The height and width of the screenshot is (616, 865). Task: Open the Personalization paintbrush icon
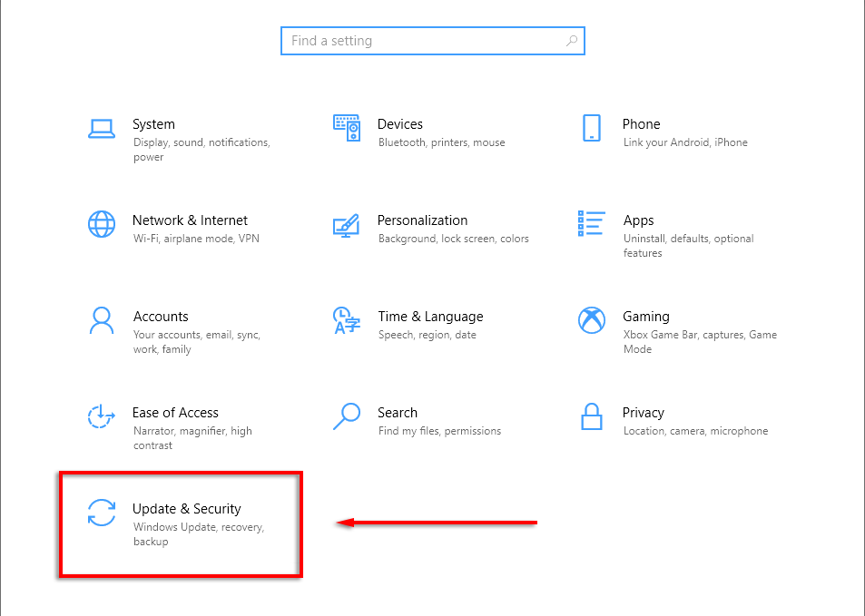[347, 225]
